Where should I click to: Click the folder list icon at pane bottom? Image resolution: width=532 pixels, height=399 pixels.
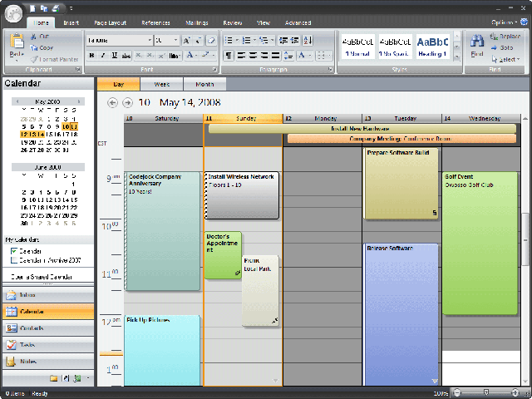point(53,378)
